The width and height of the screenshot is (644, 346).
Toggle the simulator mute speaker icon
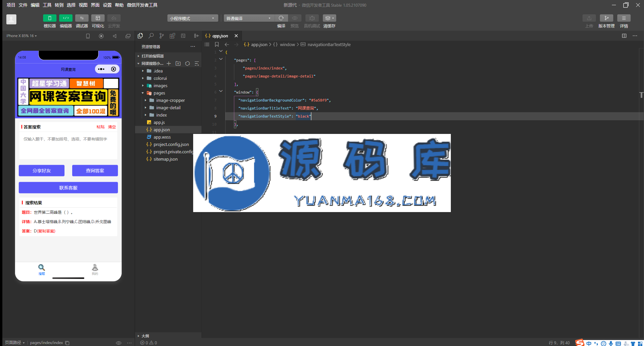tap(115, 36)
